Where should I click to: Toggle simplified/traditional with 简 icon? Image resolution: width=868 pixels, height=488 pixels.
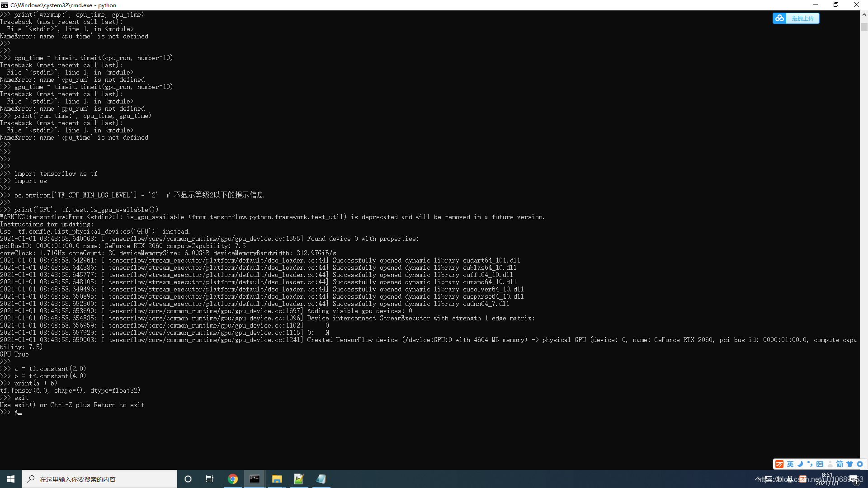coord(840,464)
